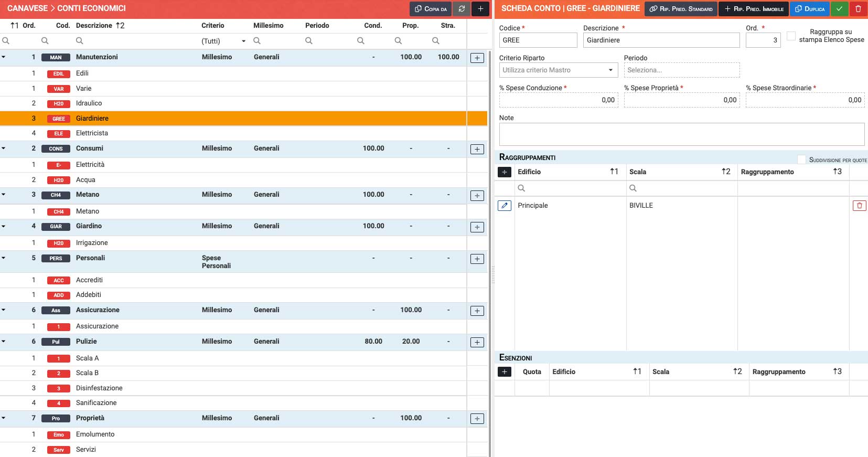Add sub-account to Consumi row

click(x=477, y=150)
